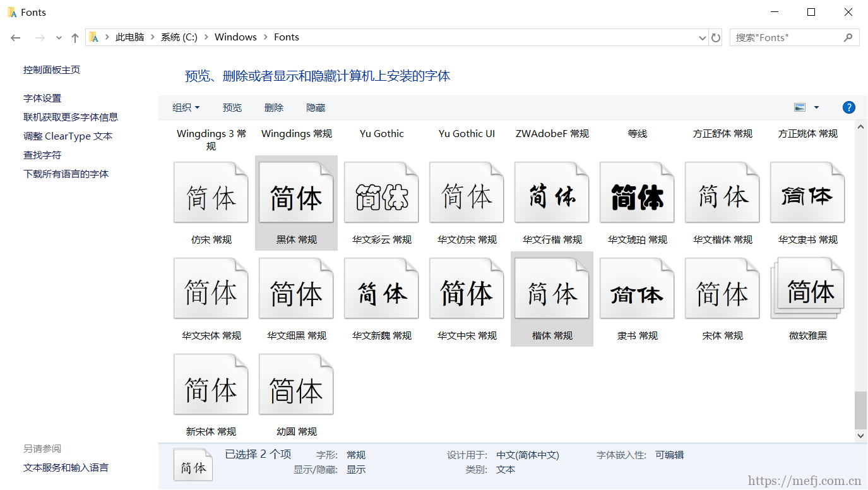The height and width of the screenshot is (490, 868).
Task: Select the 楷体 常规 font icon
Action: point(552,289)
